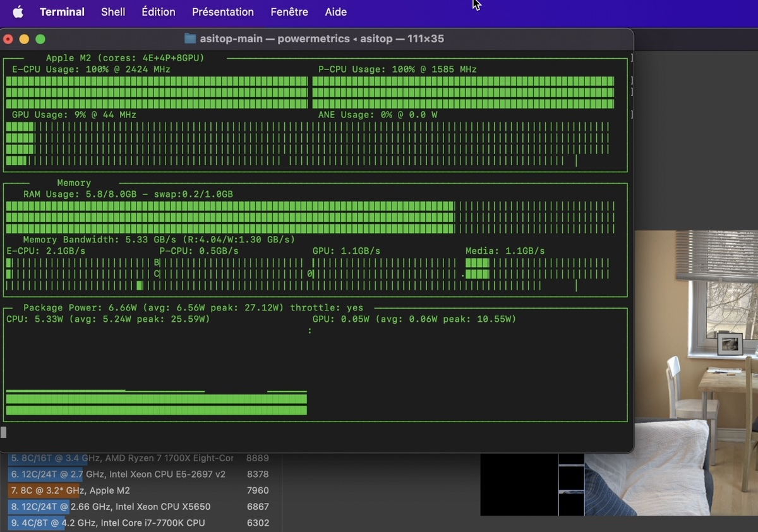Click 'GPU: 0.05W (avg: 0.06W peak: 10.55W)'
The width and height of the screenshot is (758, 532).
click(414, 319)
